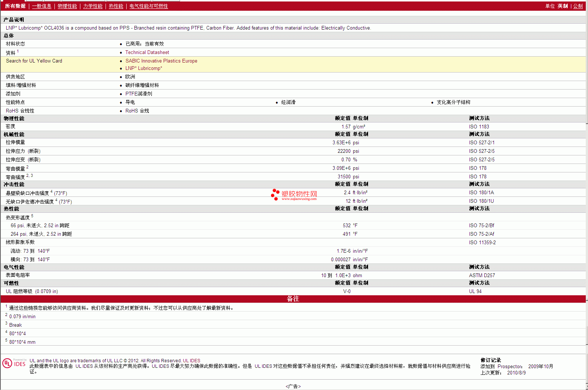
Task: Click PTFE润滑剂 additive value
Action: coord(138,94)
